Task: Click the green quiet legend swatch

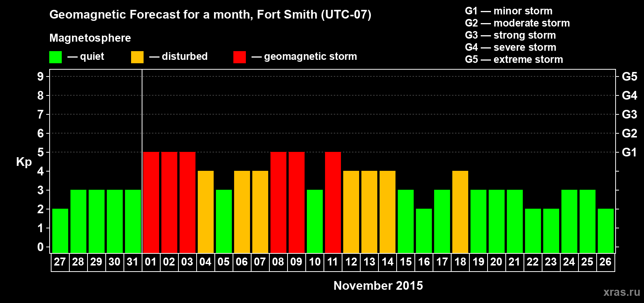Action: click(55, 57)
